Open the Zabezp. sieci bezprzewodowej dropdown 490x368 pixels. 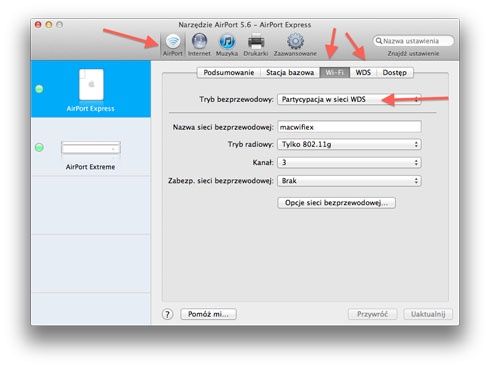click(349, 181)
